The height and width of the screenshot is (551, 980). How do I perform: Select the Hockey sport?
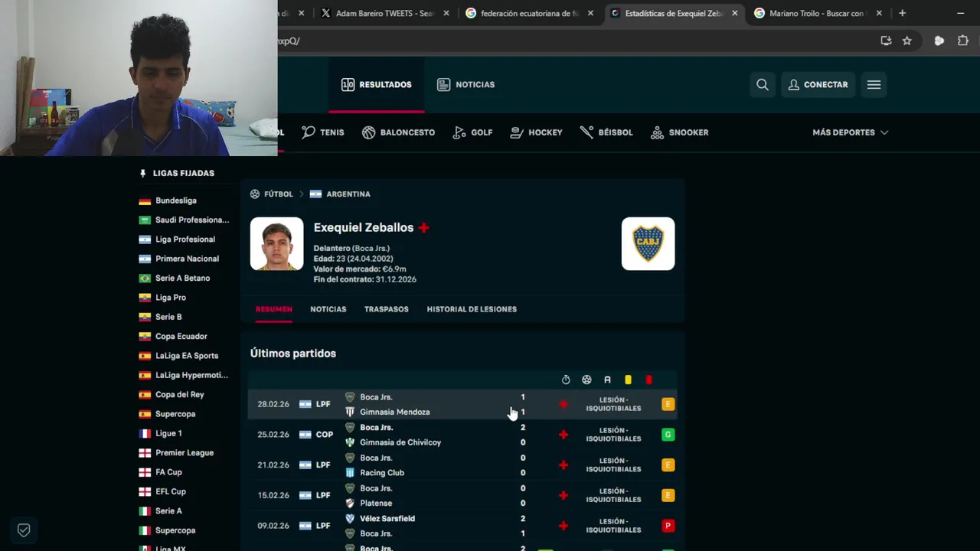[x=536, y=132]
